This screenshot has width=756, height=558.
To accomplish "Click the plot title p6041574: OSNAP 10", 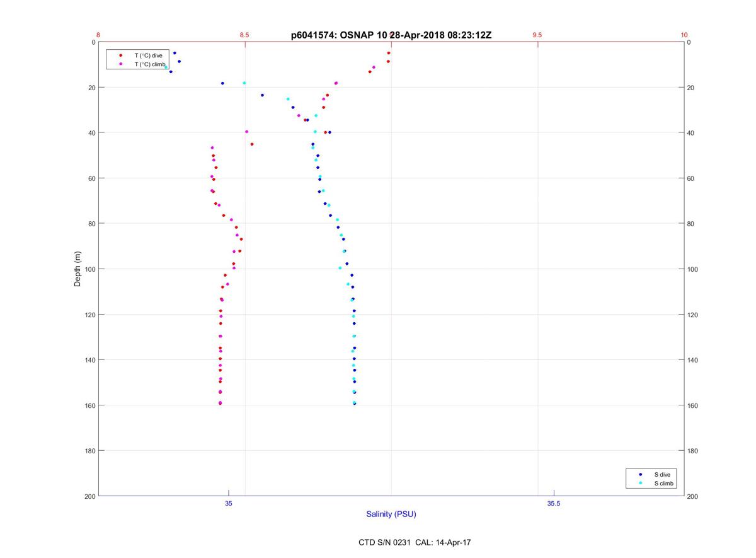I will (x=339, y=35).
